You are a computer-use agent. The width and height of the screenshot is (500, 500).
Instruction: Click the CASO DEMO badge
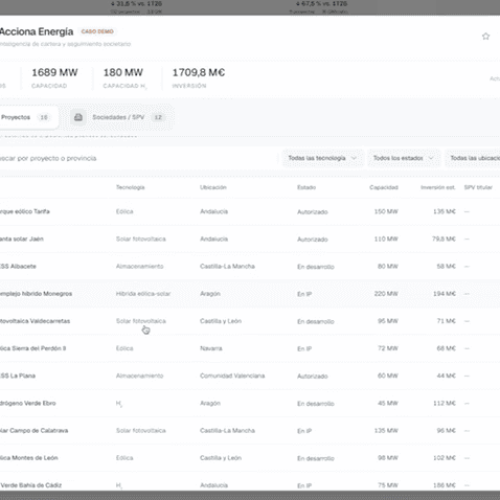[97, 31]
